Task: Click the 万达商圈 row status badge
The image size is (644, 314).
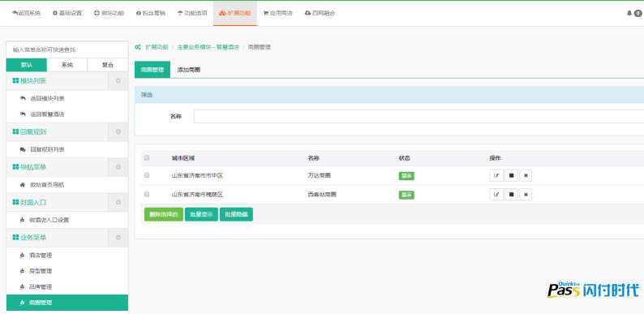Action: click(x=406, y=176)
